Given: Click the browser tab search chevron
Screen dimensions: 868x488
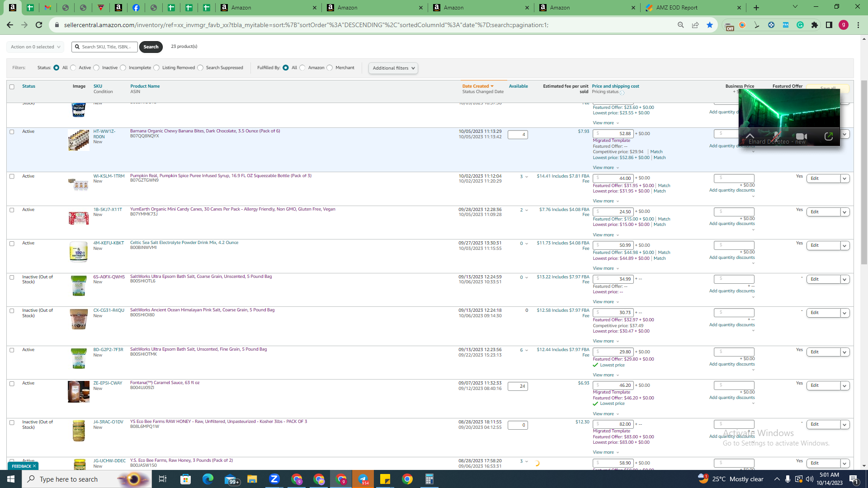Looking at the screenshot, I should 795,7.
